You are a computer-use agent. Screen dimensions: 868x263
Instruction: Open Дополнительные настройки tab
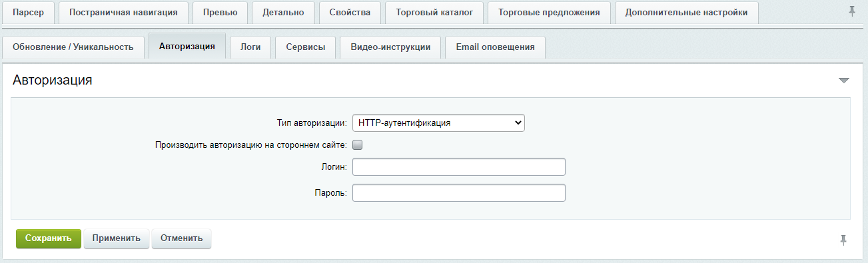(x=686, y=13)
